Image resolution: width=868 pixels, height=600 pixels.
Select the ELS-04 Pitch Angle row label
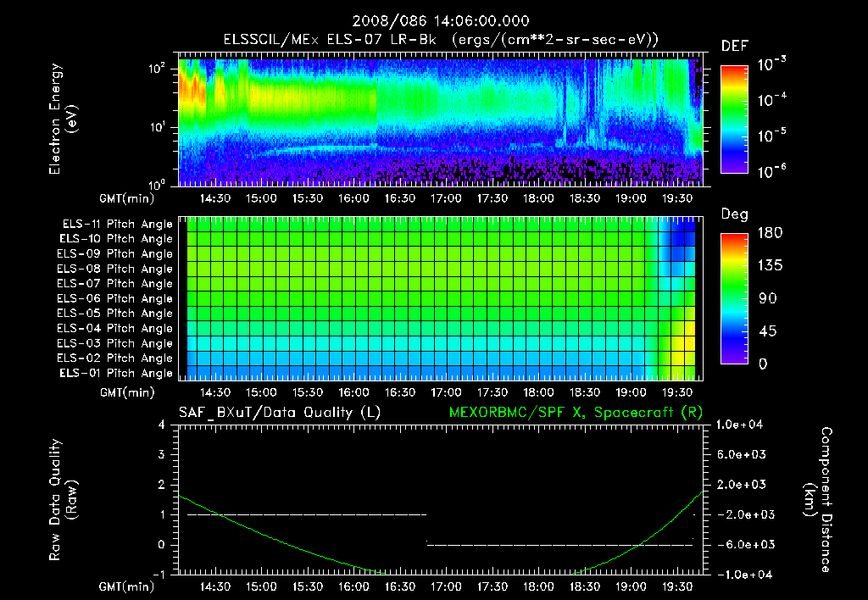click(x=115, y=328)
